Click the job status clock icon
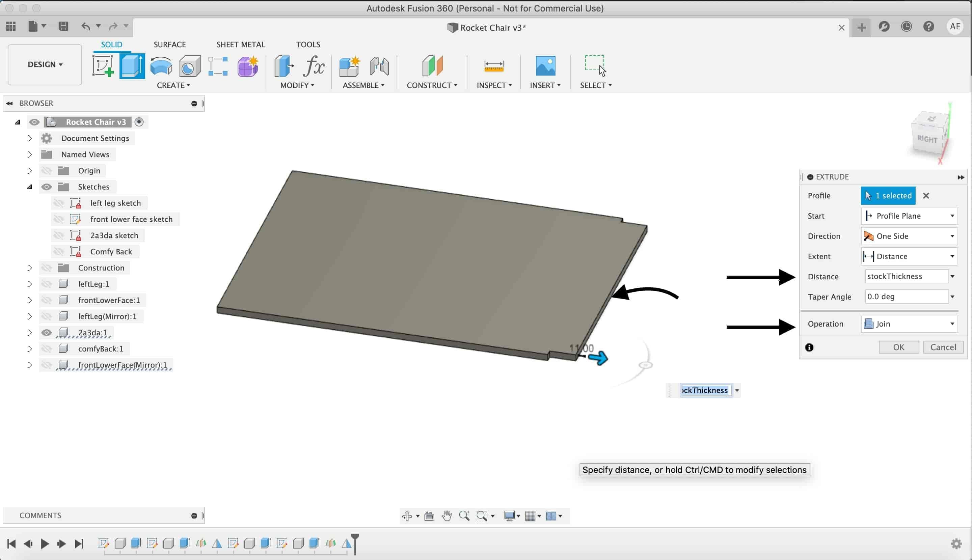Image resolution: width=972 pixels, height=560 pixels. coord(906,27)
